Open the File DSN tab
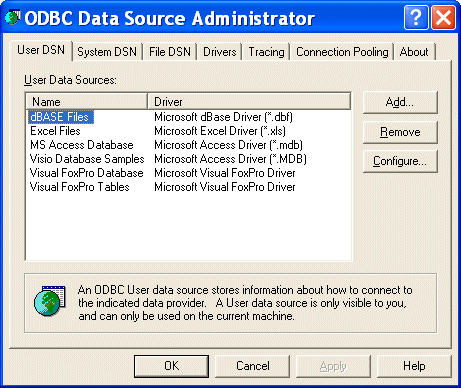This screenshot has width=461, height=388. pos(170,52)
